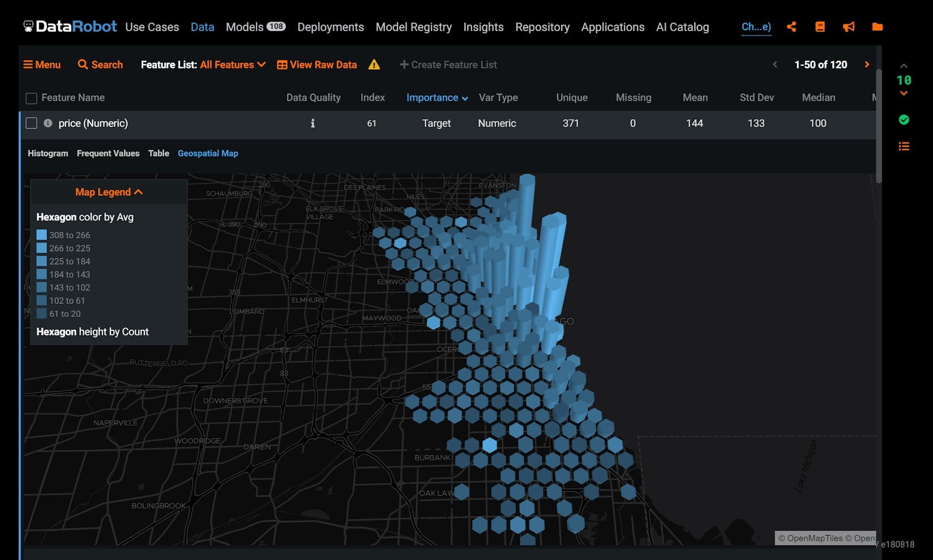Click the 184 to 143 legend swatch
The height and width of the screenshot is (560, 933).
[x=41, y=274]
